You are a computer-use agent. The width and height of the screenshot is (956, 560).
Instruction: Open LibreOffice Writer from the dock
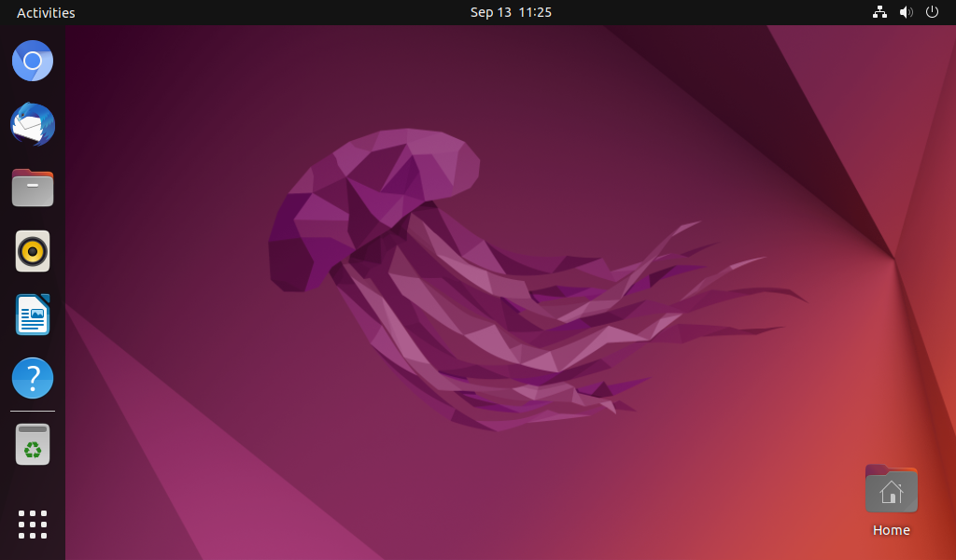[x=33, y=315]
